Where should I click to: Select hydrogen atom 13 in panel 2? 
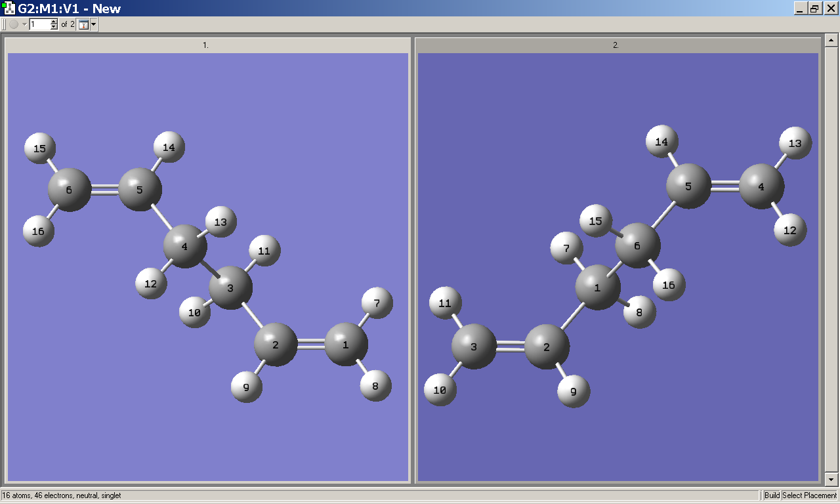pyautogui.click(x=795, y=143)
